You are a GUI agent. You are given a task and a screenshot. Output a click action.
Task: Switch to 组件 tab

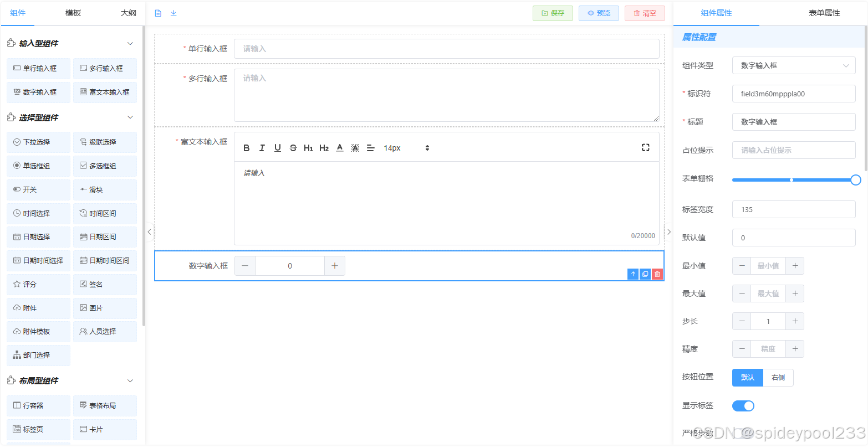pos(18,13)
